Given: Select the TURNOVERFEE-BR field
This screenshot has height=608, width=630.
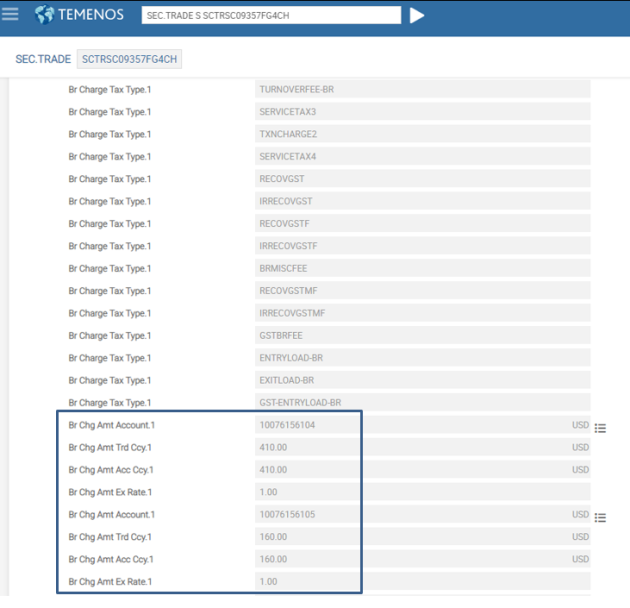Looking at the screenshot, I should coord(423,89).
